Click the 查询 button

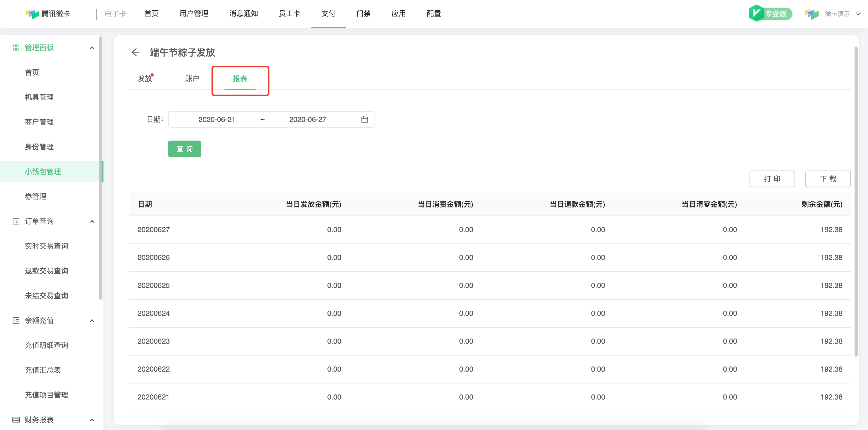(x=185, y=149)
